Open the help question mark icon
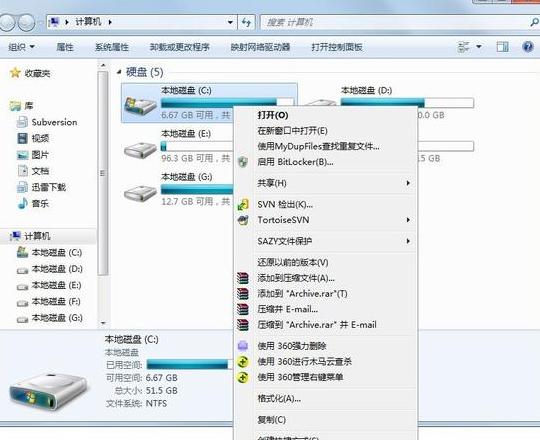540x440 pixels. [528, 46]
